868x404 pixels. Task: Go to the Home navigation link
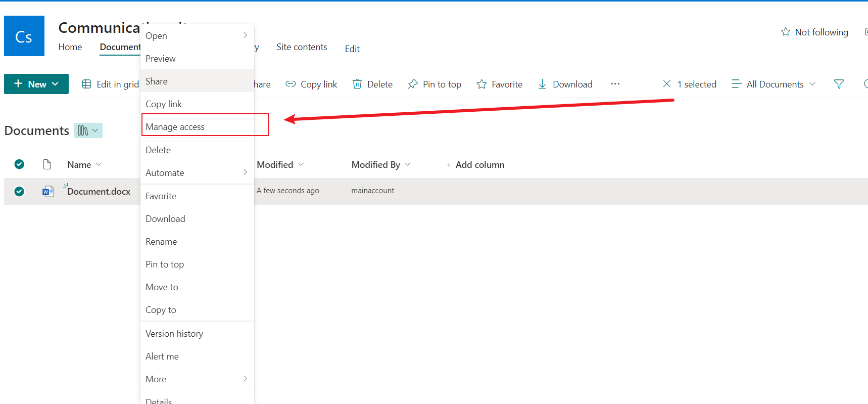(70, 47)
